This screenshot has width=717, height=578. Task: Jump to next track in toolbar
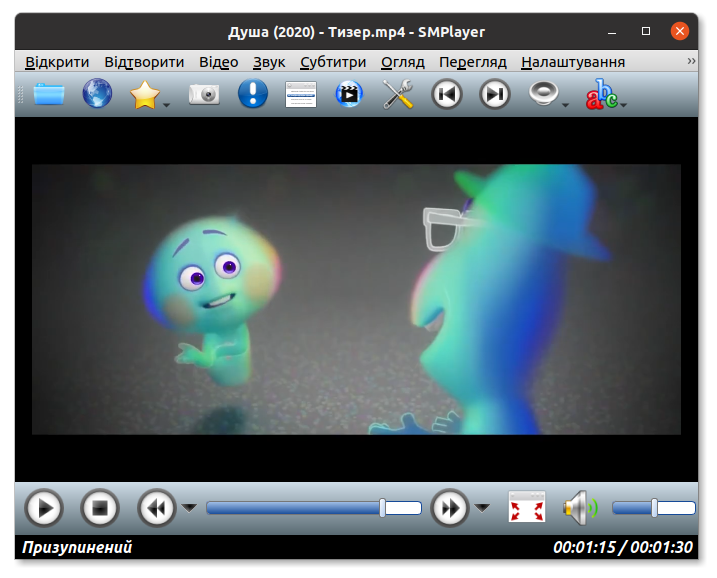click(495, 94)
